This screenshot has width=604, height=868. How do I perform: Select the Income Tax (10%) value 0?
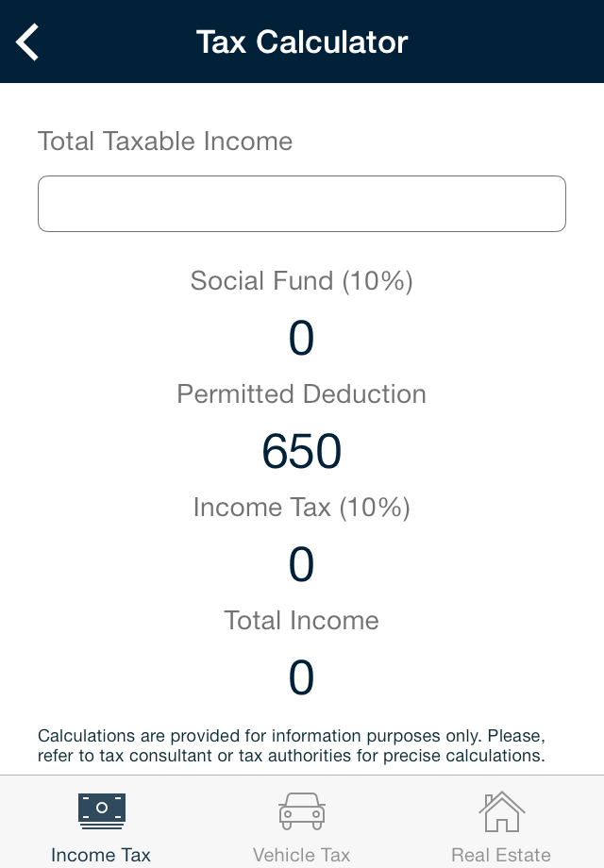point(302,564)
